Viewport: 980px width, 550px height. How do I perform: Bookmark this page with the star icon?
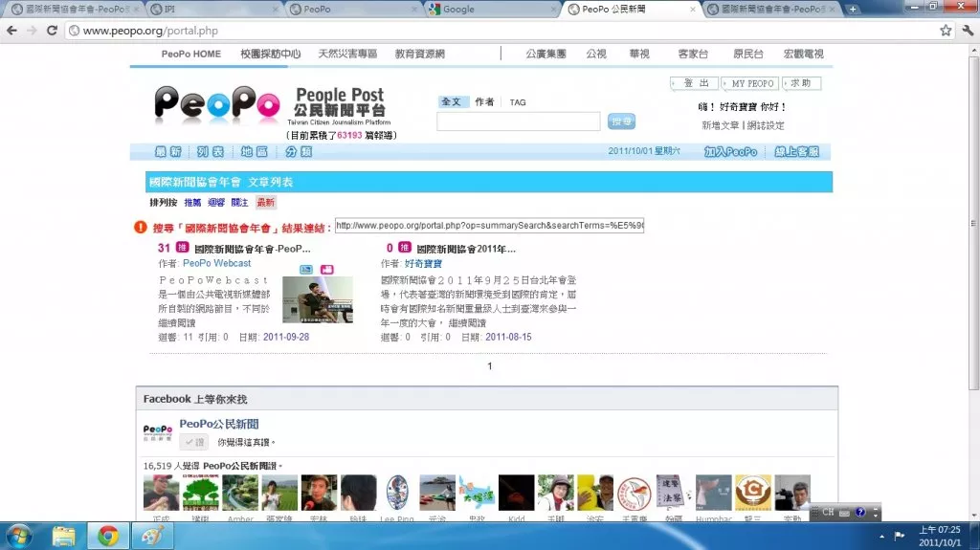946,31
